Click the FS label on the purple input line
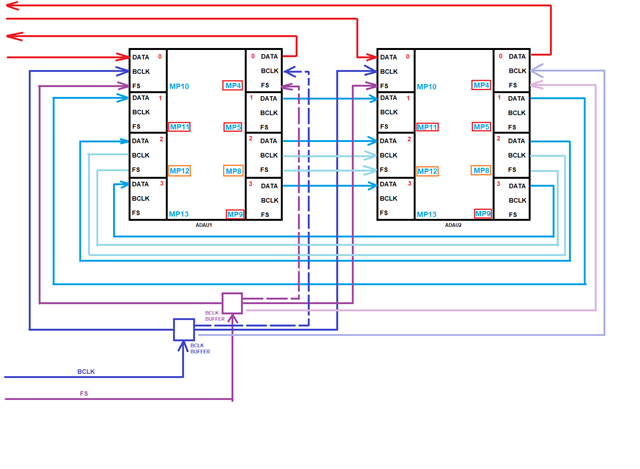Screen dimensions: 640x469 pos(84,393)
